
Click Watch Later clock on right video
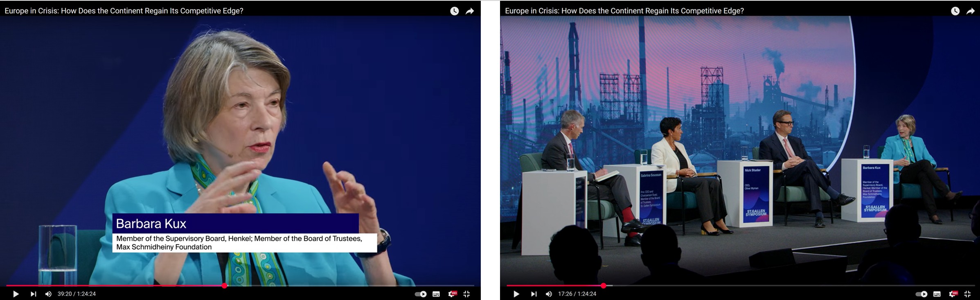(x=955, y=11)
